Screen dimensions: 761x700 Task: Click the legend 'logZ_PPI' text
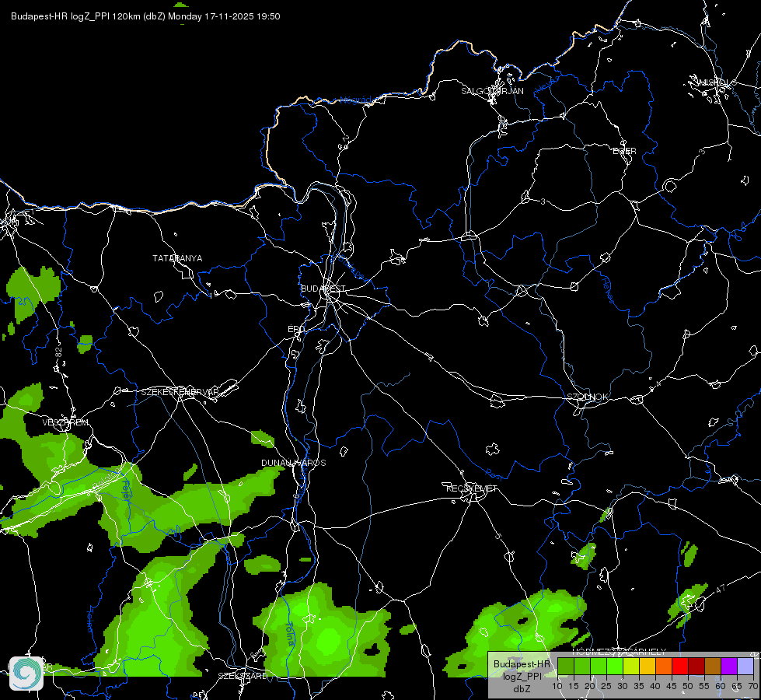point(522,676)
